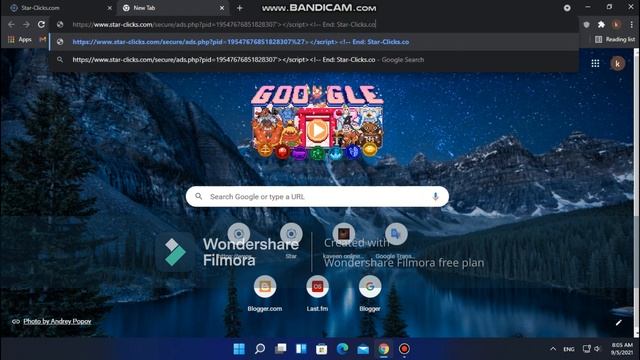Viewport: 640px width, 360px height.
Task: Open the ENG language switcher
Action: [x=569, y=349]
